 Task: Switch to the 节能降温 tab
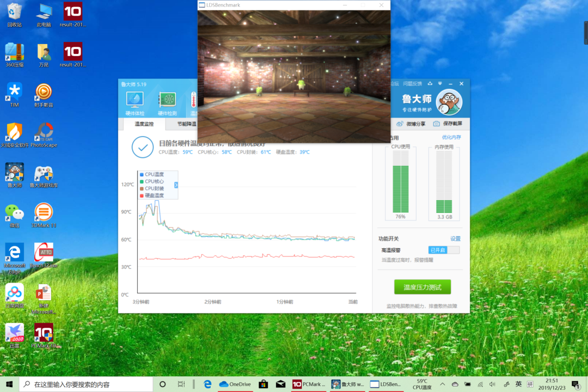186,124
